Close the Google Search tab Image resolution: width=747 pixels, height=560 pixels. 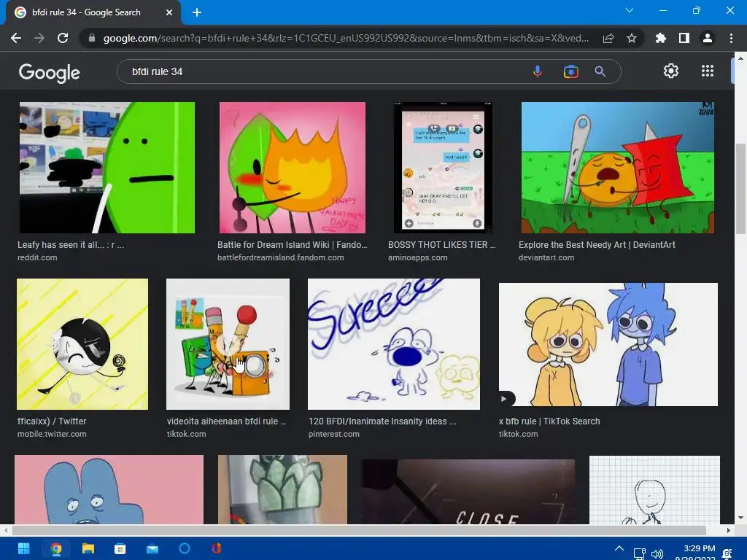pyautogui.click(x=169, y=12)
